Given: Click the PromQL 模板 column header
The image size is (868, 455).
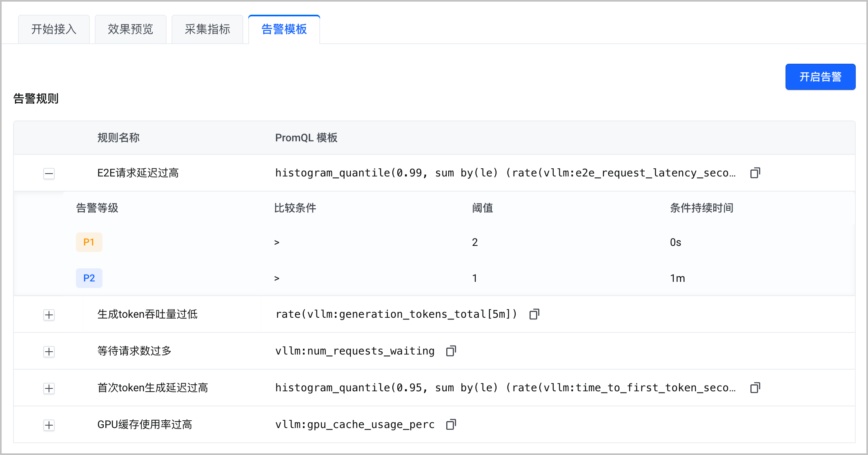Looking at the screenshot, I should pyautogui.click(x=306, y=138).
